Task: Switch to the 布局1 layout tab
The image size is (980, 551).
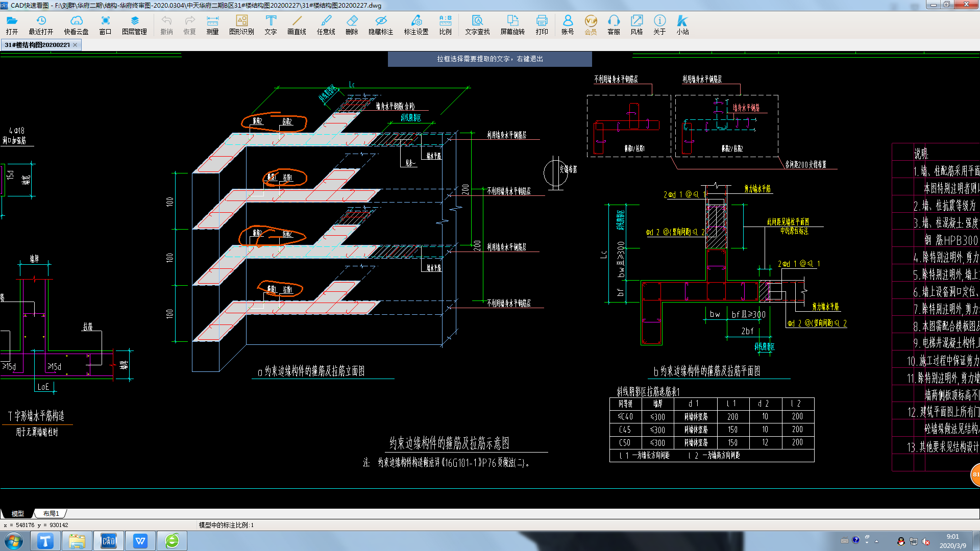Action: (x=51, y=513)
